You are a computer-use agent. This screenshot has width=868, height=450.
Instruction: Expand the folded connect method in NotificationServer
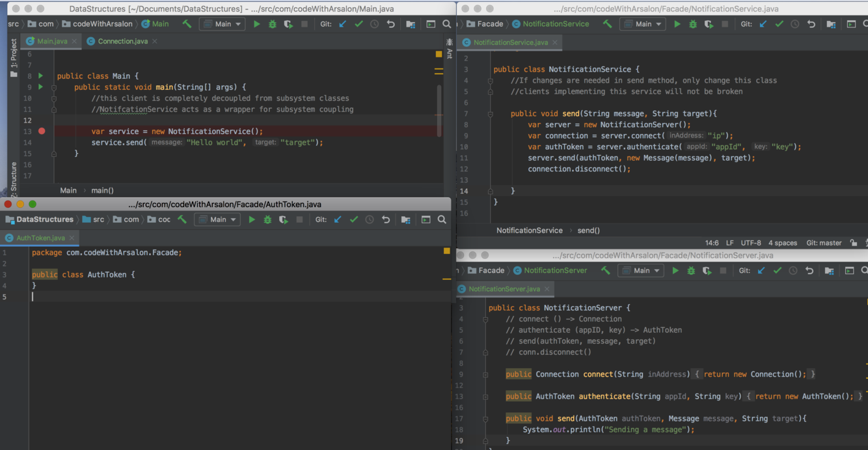point(485,374)
